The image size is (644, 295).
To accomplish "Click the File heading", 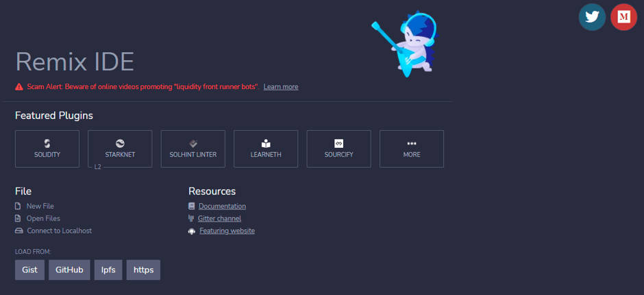I will (x=23, y=191).
